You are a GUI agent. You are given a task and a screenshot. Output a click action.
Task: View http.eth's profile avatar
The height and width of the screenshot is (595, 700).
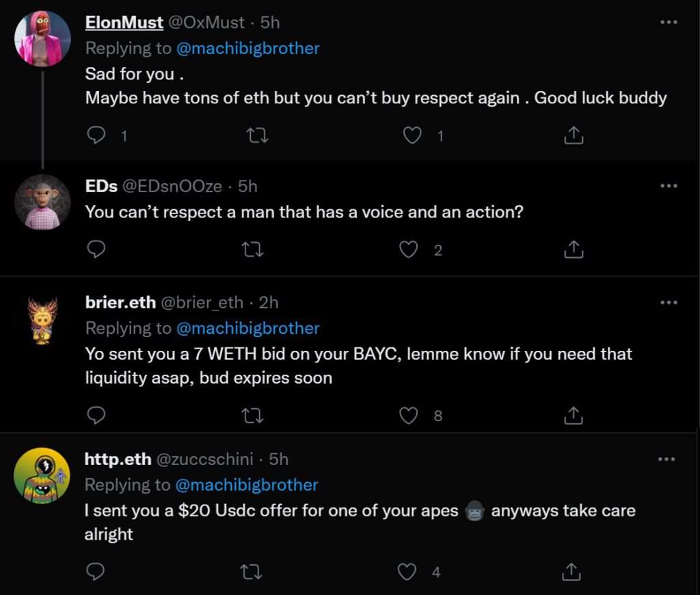tap(42, 476)
